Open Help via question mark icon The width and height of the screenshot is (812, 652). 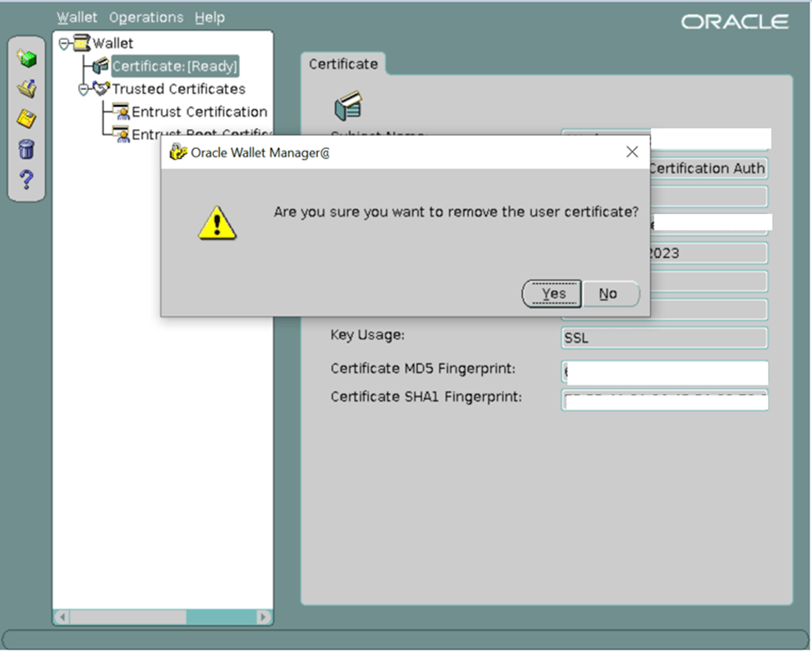(x=27, y=178)
